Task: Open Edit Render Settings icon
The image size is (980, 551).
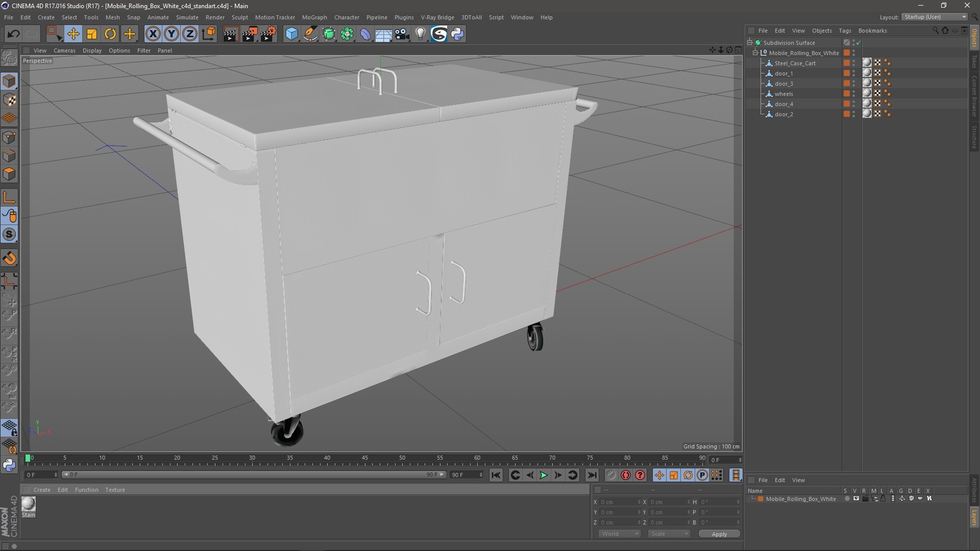Action: [x=268, y=34]
